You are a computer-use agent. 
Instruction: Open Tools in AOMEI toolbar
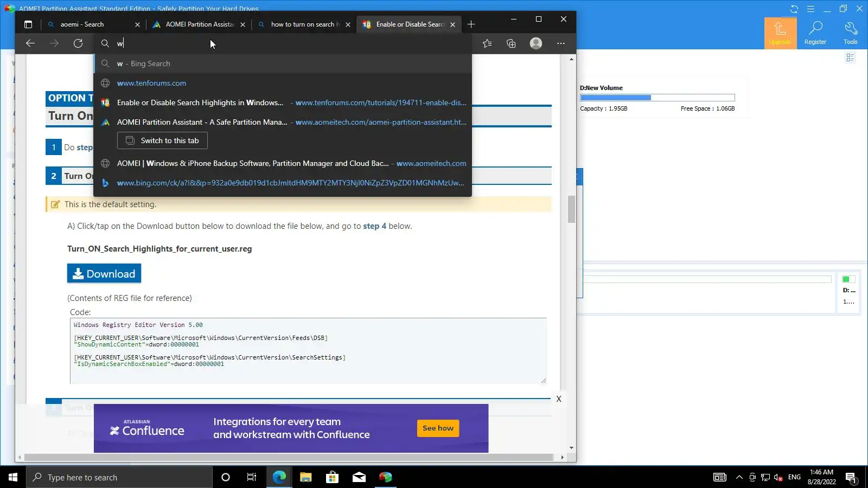point(850,33)
